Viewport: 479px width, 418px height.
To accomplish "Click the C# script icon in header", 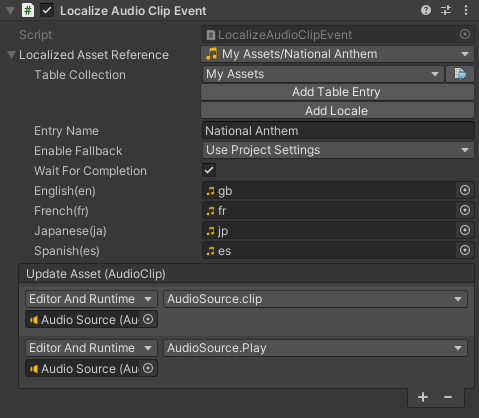I will pyautogui.click(x=28, y=10).
